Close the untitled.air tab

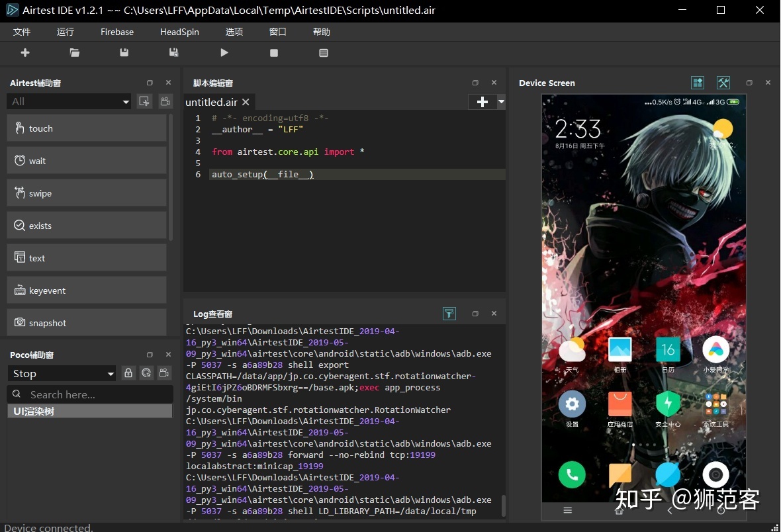(246, 102)
